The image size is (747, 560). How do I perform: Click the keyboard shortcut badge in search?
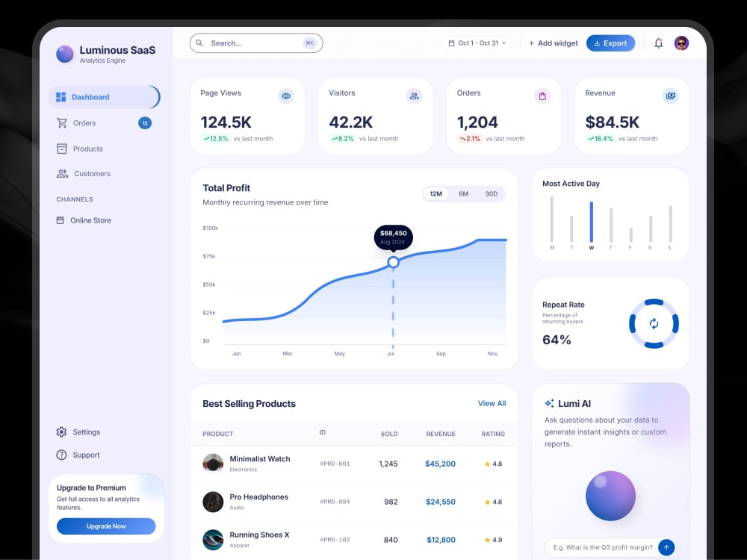[310, 43]
